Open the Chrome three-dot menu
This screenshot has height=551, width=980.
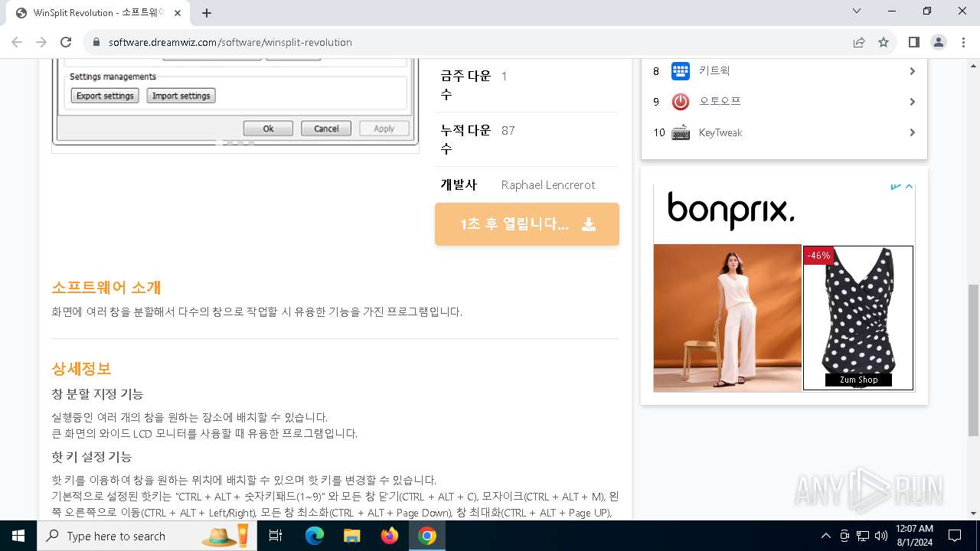[x=962, y=42]
